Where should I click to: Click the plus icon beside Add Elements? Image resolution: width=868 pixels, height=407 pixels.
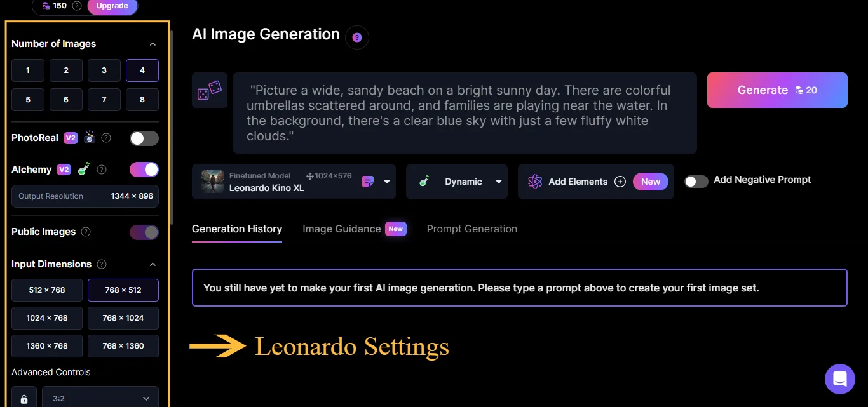[620, 182]
